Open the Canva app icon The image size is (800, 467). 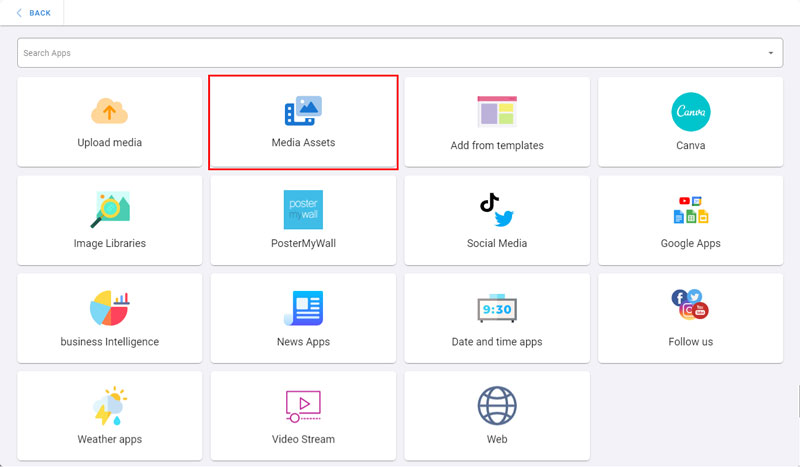(690, 111)
